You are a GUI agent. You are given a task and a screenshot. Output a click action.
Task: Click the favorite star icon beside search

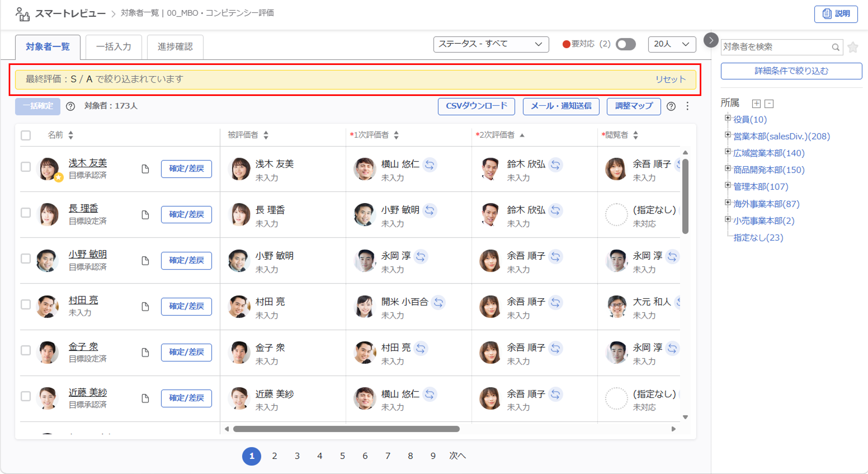point(852,47)
